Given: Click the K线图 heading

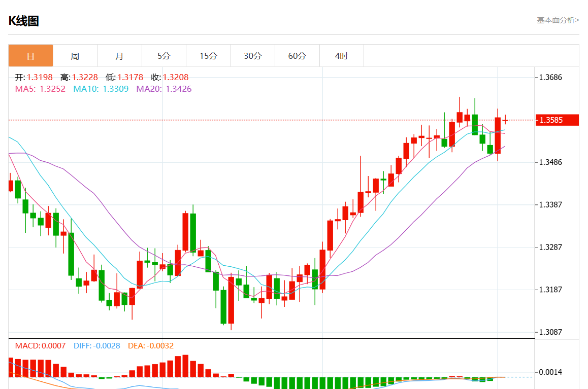Looking at the screenshot, I should [24, 21].
